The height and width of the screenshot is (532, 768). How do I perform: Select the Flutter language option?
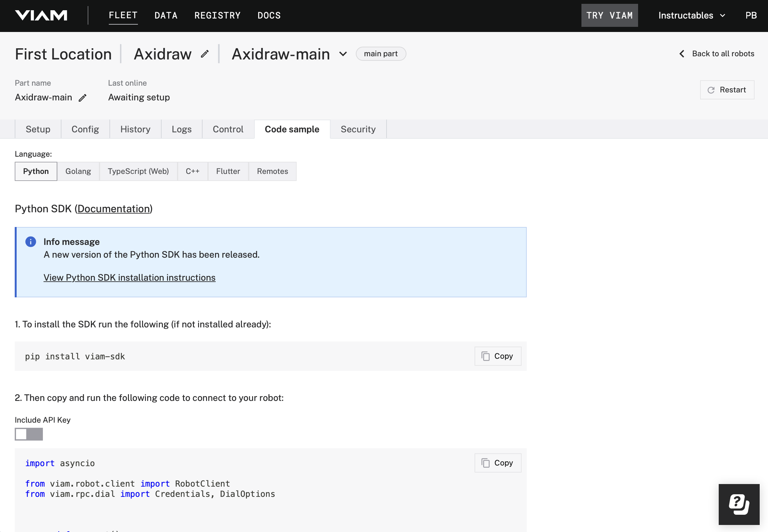pyautogui.click(x=228, y=171)
